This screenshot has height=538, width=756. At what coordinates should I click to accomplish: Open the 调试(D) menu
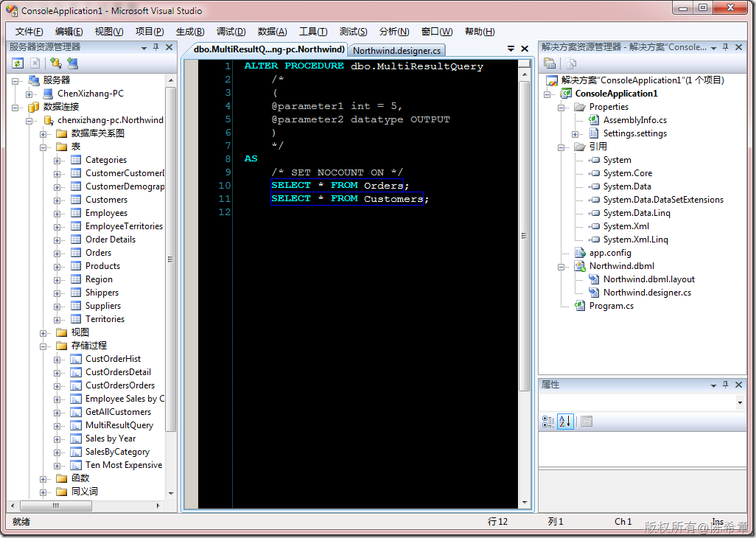(x=231, y=32)
